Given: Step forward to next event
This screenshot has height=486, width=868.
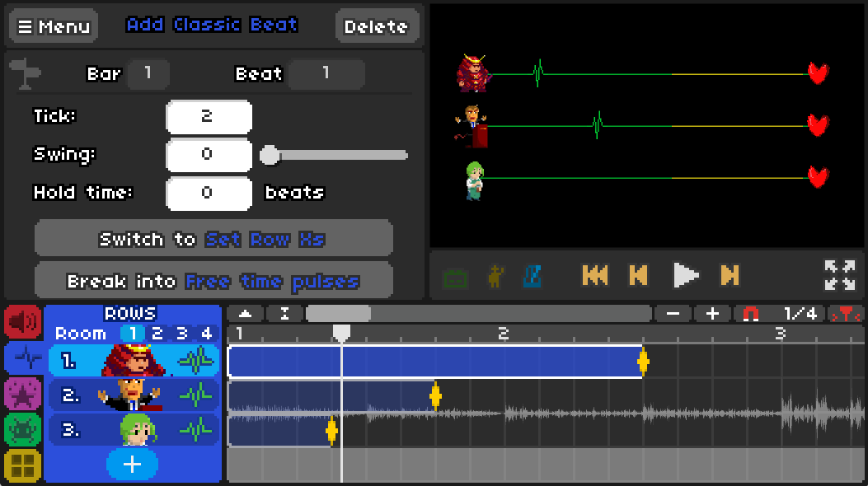Looking at the screenshot, I should tap(730, 275).
